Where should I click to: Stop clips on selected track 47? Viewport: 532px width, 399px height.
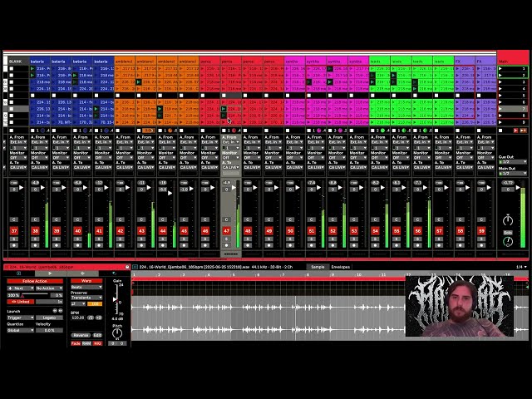pyautogui.click(x=224, y=131)
